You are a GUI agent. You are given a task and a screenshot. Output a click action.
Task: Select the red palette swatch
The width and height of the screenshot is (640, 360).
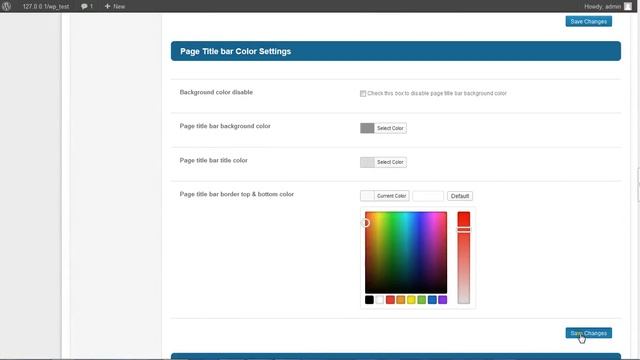pyautogui.click(x=390, y=300)
